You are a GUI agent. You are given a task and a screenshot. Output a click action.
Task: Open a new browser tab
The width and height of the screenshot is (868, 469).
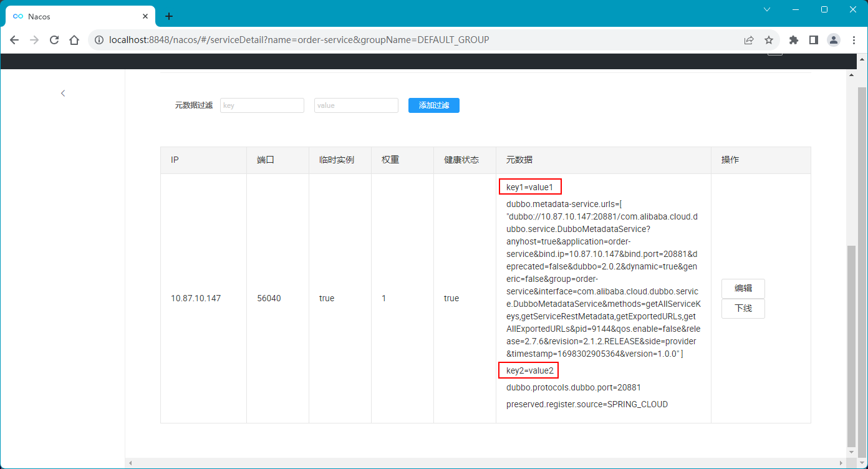click(168, 16)
